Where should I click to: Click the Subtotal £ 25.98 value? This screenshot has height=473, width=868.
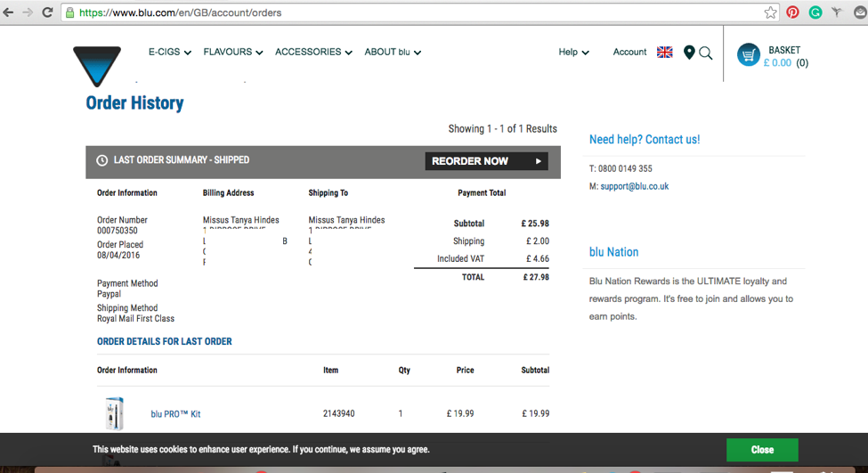535,224
